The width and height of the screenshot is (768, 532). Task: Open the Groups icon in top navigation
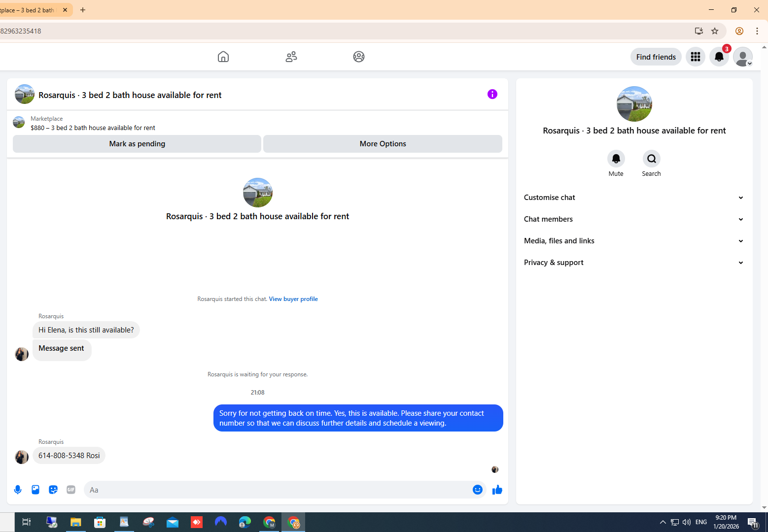click(x=359, y=57)
